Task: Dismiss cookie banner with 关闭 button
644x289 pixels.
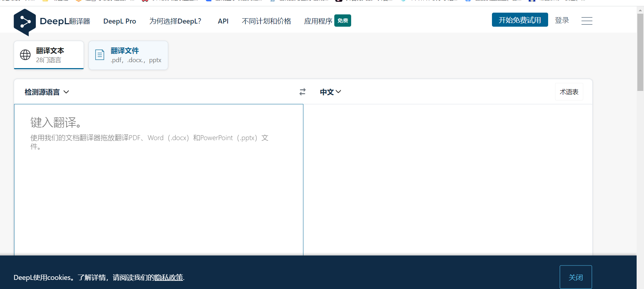Action: 576,277
